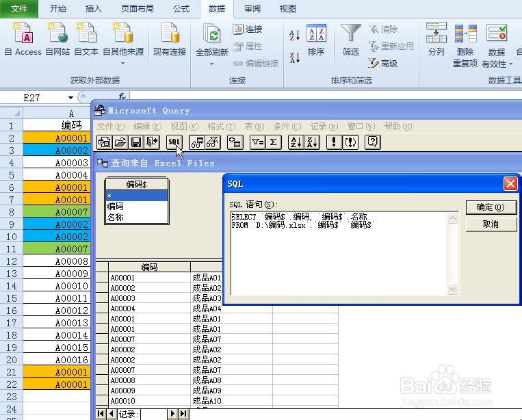Click Sort Ascending in the Query toolbar
The height and width of the screenshot is (420, 522).
pyautogui.click(x=296, y=142)
